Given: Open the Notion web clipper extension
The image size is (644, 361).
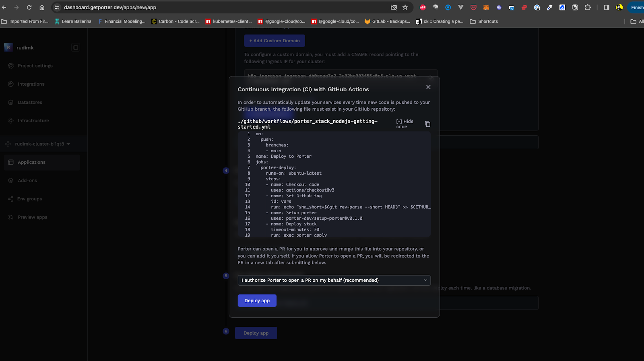Looking at the screenshot, I should pos(575,7).
